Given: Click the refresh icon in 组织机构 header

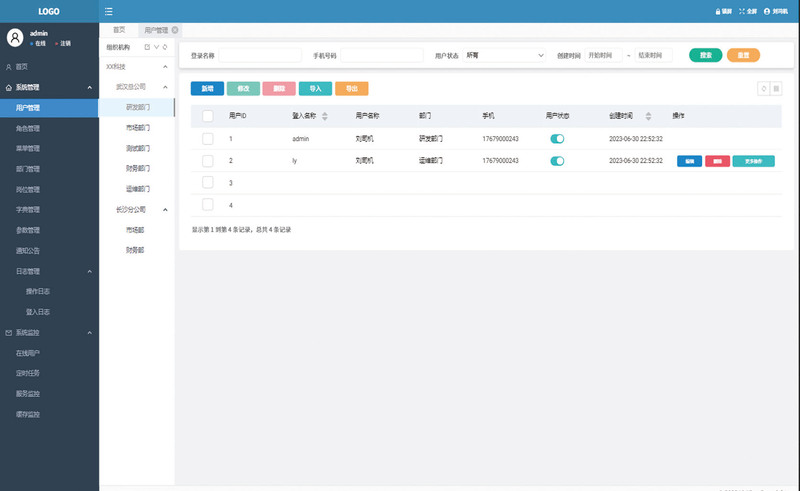Looking at the screenshot, I should pyautogui.click(x=164, y=47).
